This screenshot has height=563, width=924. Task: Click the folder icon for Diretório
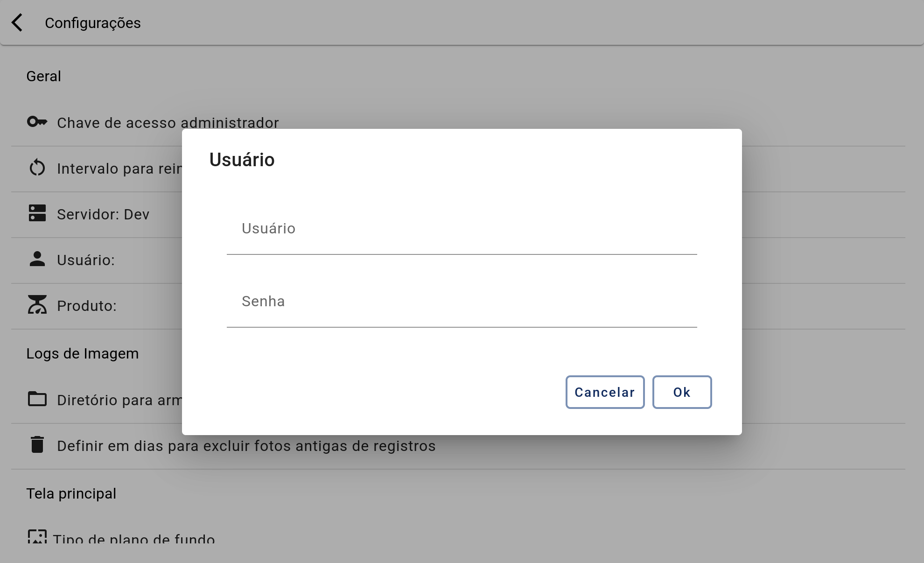click(37, 399)
